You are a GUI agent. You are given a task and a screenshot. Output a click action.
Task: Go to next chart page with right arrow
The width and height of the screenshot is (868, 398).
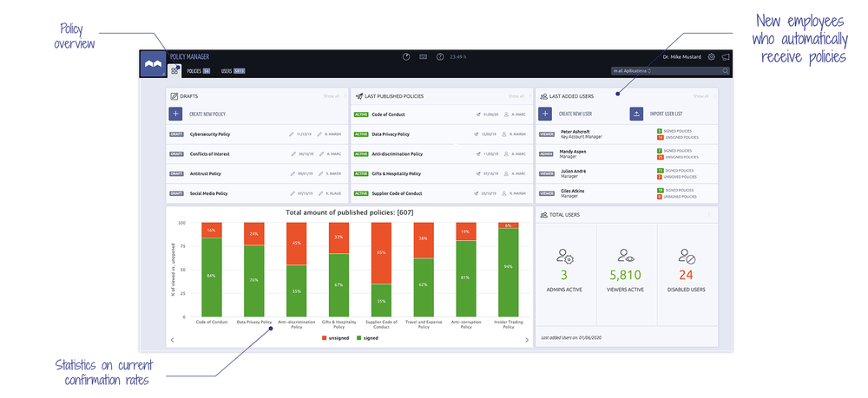[527, 340]
